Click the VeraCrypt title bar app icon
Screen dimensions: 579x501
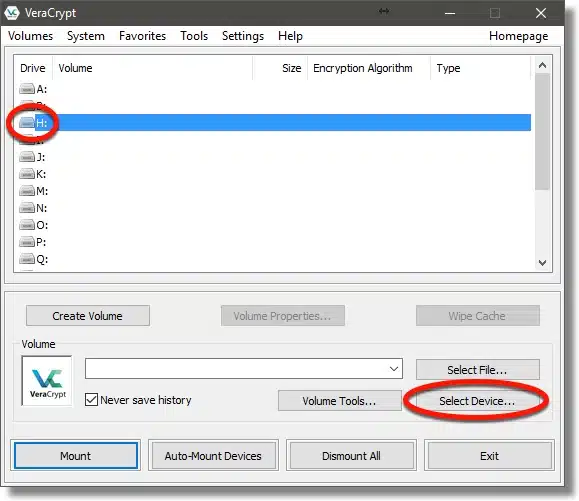click(x=11, y=13)
